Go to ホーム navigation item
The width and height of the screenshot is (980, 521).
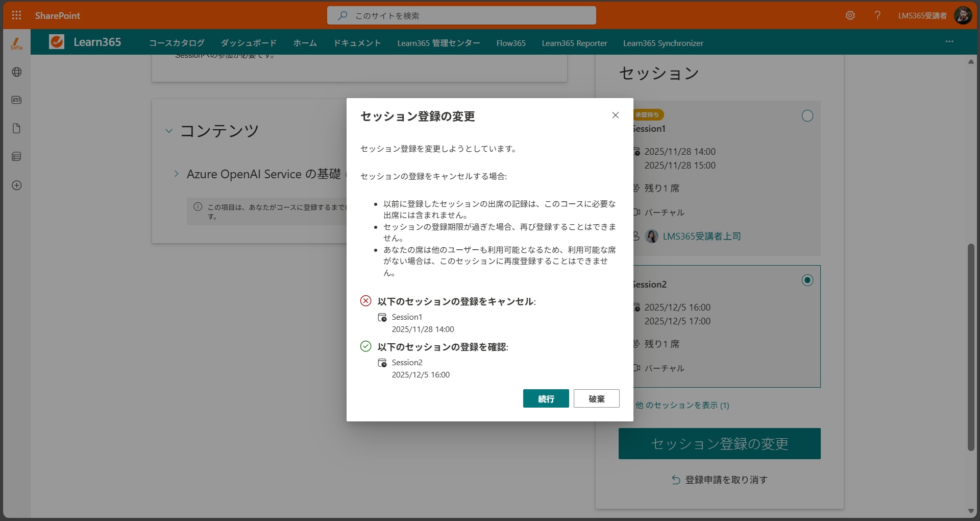click(x=305, y=43)
